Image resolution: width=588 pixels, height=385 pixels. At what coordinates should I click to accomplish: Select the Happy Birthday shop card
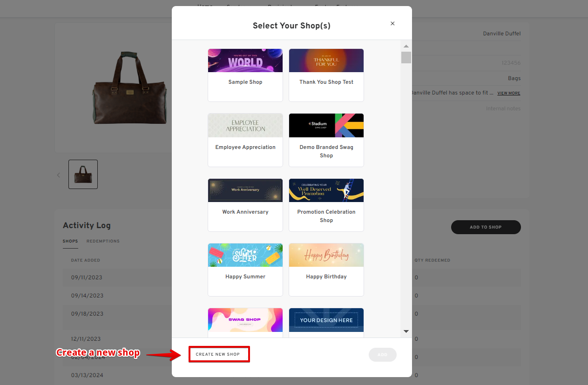point(326,270)
